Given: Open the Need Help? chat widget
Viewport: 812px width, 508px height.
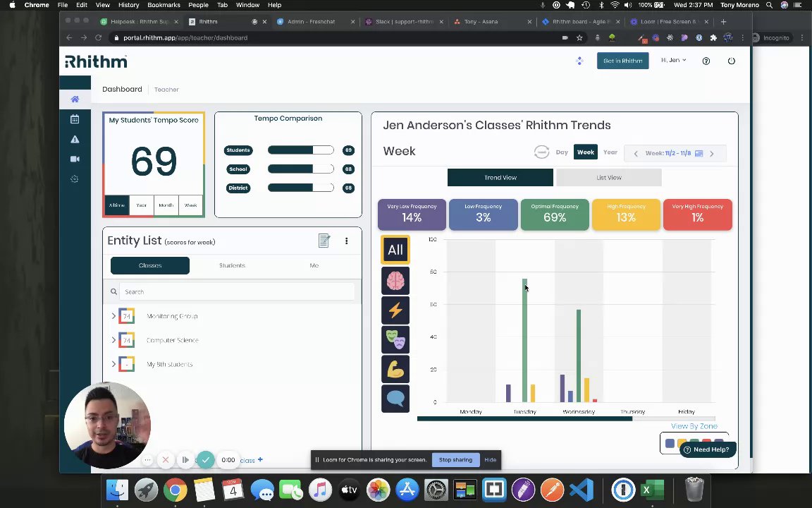Looking at the screenshot, I should pyautogui.click(x=707, y=449).
